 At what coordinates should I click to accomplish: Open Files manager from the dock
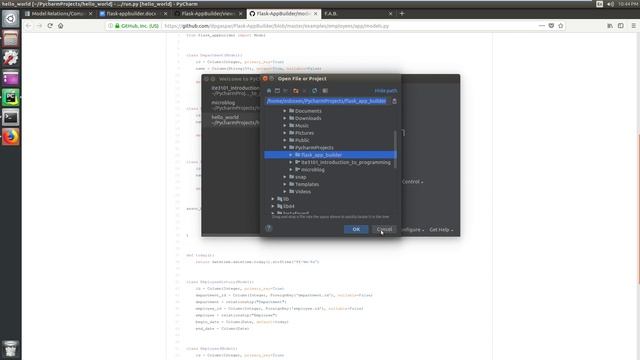click(x=11, y=39)
